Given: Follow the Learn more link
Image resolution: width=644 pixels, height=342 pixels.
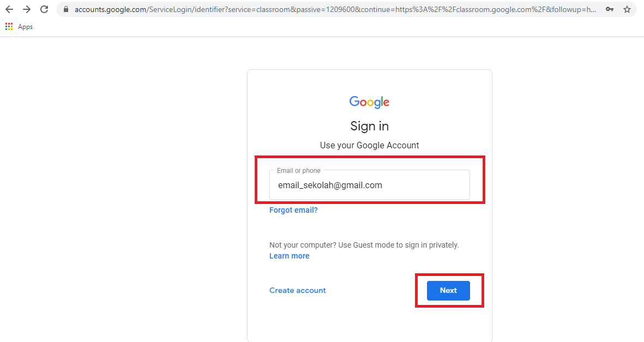Looking at the screenshot, I should pyautogui.click(x=289, y=256).
